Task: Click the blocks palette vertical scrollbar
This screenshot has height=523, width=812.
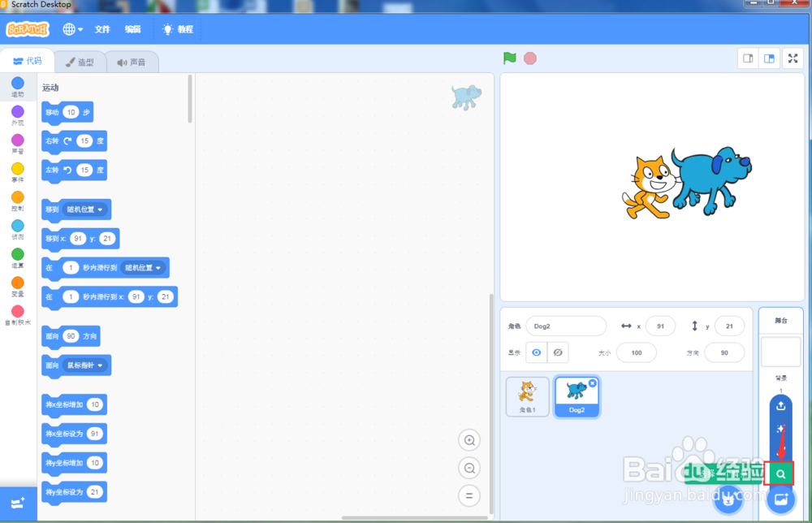Action: 190,98
